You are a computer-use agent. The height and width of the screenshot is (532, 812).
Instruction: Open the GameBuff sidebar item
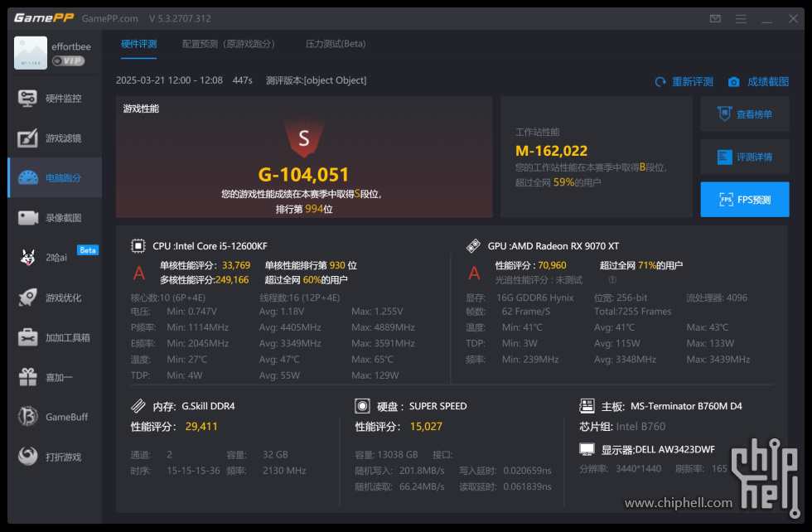(55, 417)
